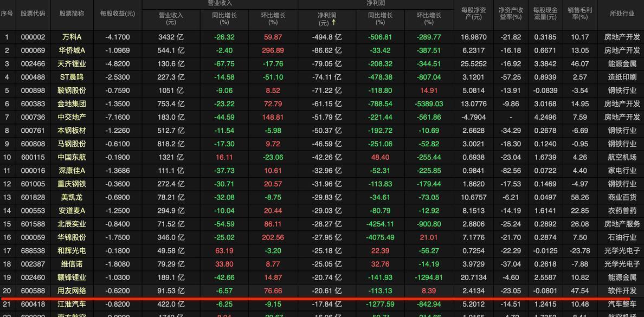
Task: Select stock code 600418
Action: pyautogui.click(x=33, y=305)
